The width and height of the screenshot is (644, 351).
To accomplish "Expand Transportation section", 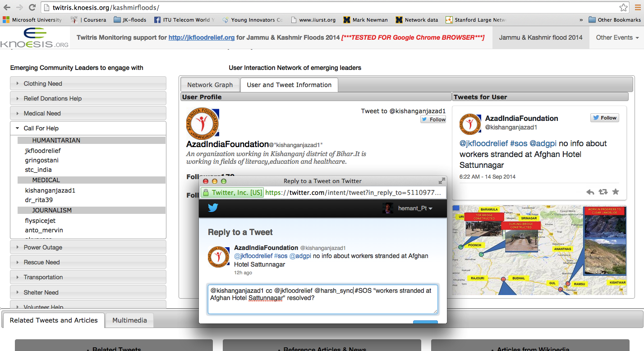I will click(88, 277).
